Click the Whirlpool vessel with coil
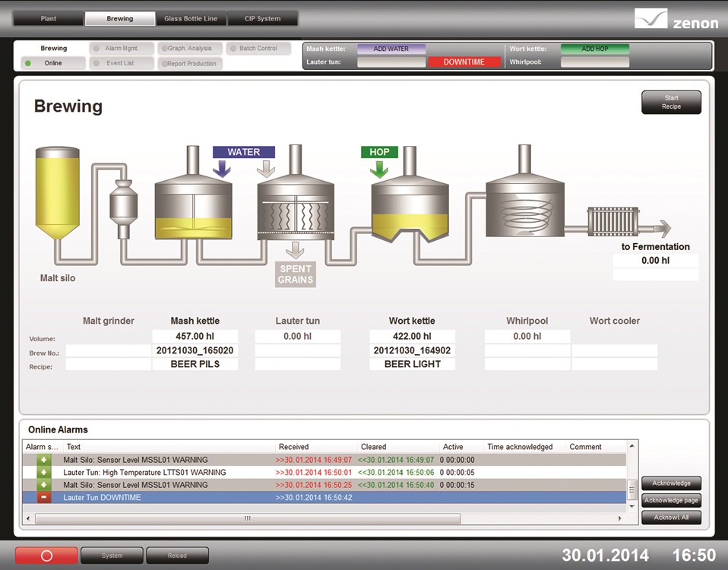728x570 pixels. click(524, 199)
